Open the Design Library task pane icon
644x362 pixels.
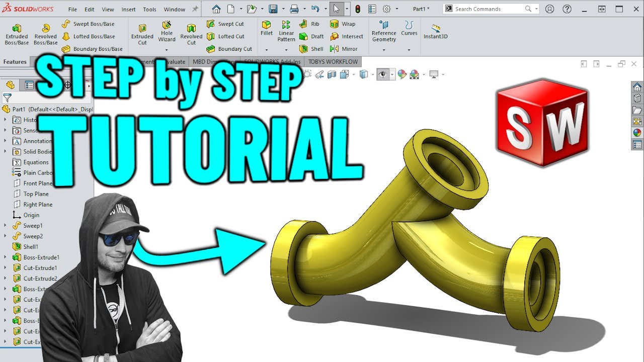click(x=637, y=99)
